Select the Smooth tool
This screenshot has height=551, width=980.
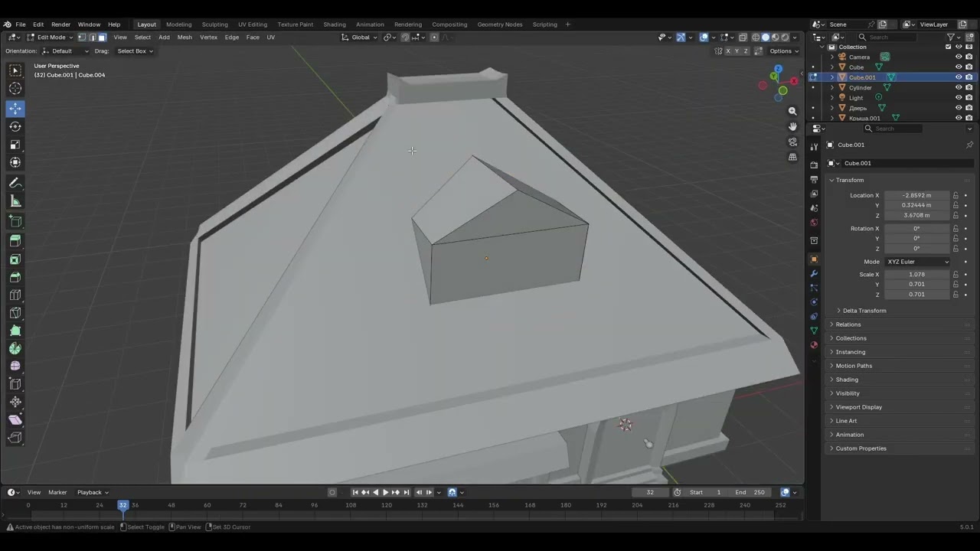click(15, 366)
